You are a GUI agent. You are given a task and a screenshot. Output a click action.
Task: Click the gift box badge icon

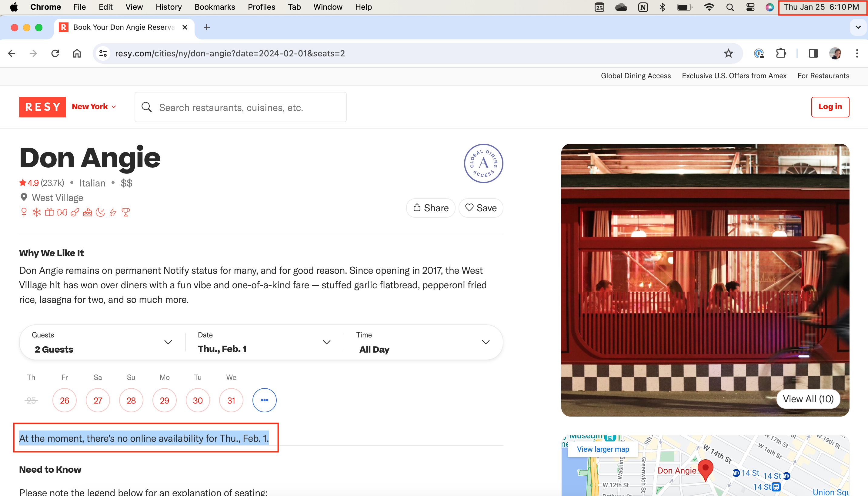pyautogui.click(x=49, y=212)
